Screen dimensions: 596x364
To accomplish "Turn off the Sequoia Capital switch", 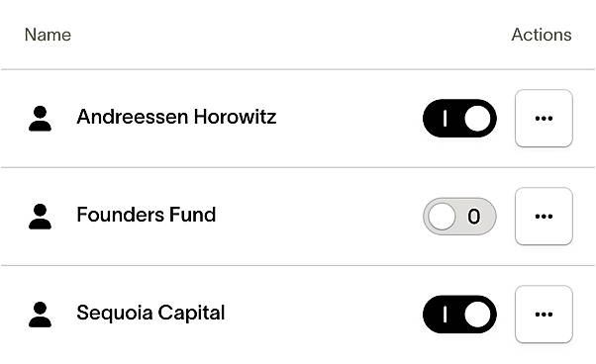I will (459, 315).
